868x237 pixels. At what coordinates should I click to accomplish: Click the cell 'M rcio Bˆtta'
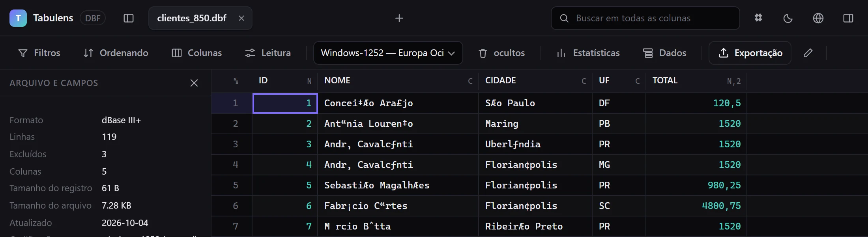tap(398, 226)
